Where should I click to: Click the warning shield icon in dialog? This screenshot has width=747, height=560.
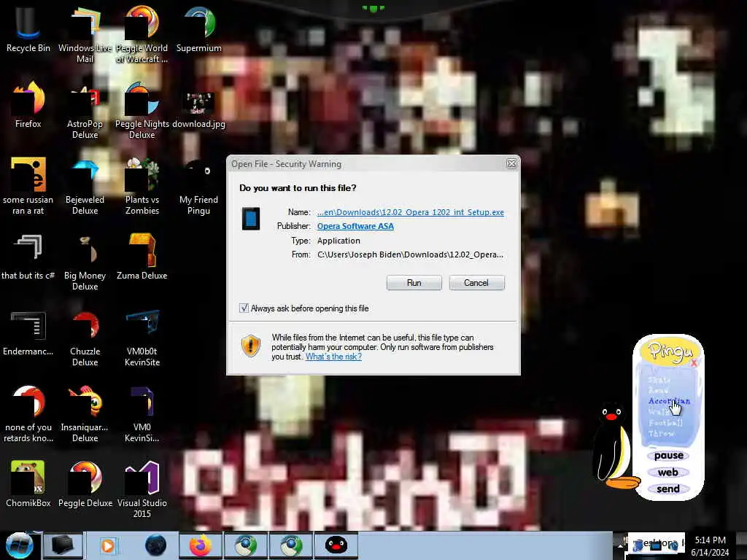[251, 346]
